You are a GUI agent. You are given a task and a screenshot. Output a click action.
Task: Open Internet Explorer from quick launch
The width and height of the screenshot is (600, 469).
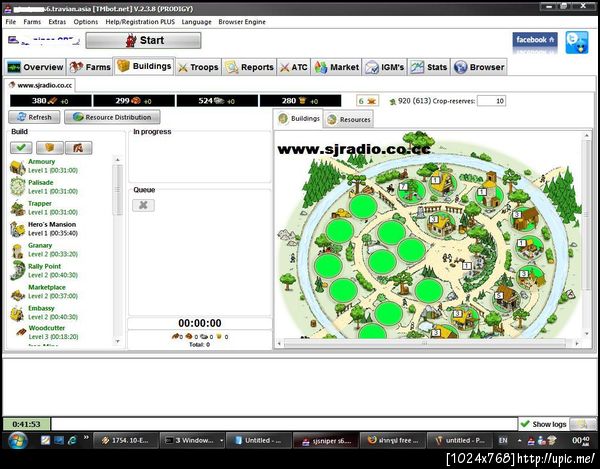click(72, 441)
